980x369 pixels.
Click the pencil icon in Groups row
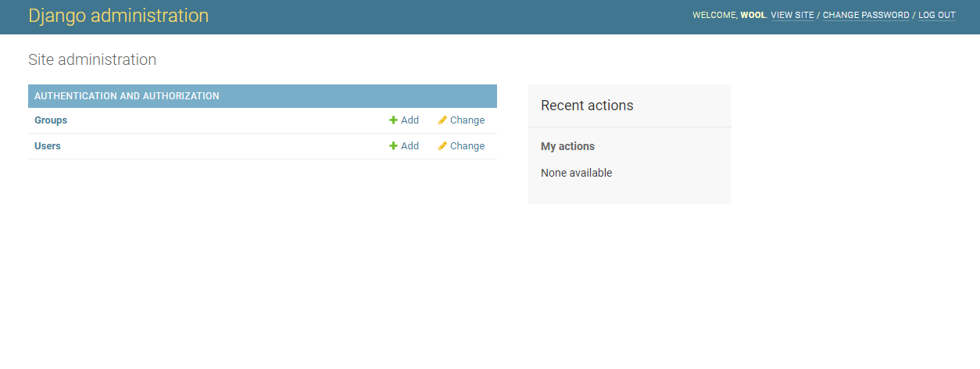pyautogui.click(x=442, y=120)
